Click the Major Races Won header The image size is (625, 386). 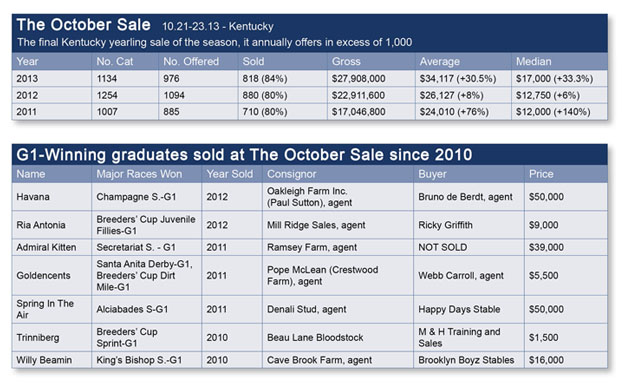point(139,174)
